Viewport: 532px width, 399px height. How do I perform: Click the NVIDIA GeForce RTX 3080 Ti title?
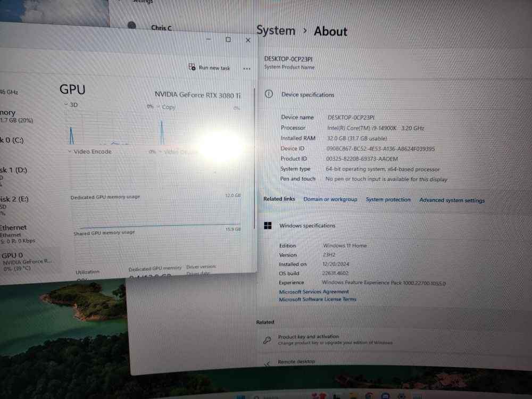pos(198,95)
